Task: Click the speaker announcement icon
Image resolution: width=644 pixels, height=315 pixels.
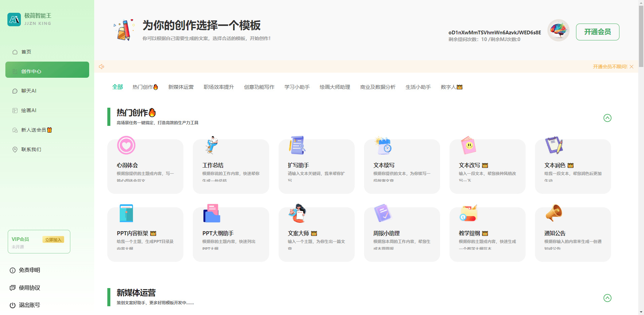Action: click(101, 67)
